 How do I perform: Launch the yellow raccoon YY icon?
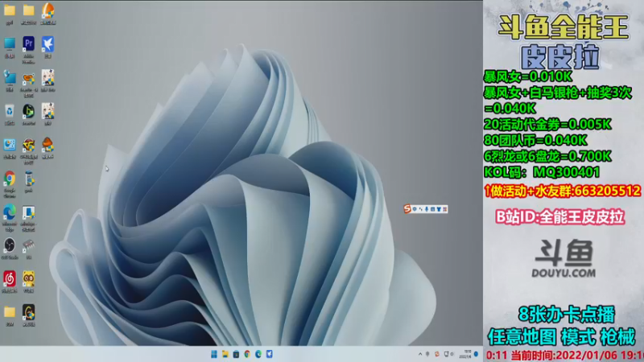[28, 279]
